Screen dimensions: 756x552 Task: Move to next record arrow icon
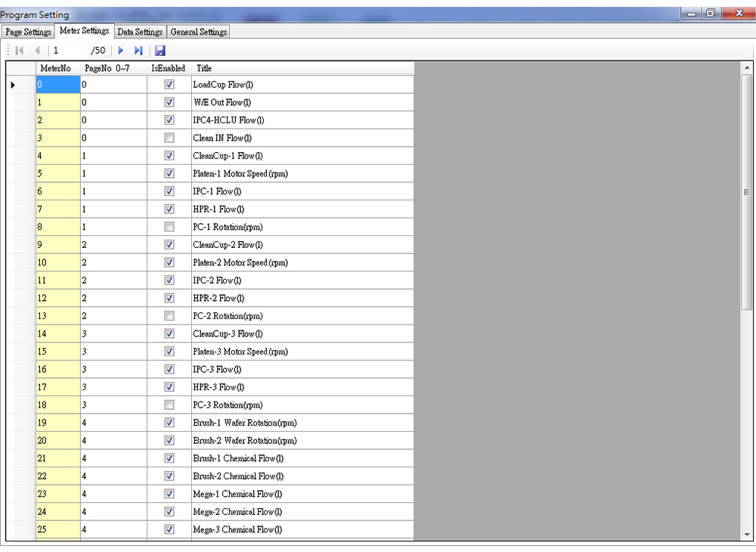121,50
